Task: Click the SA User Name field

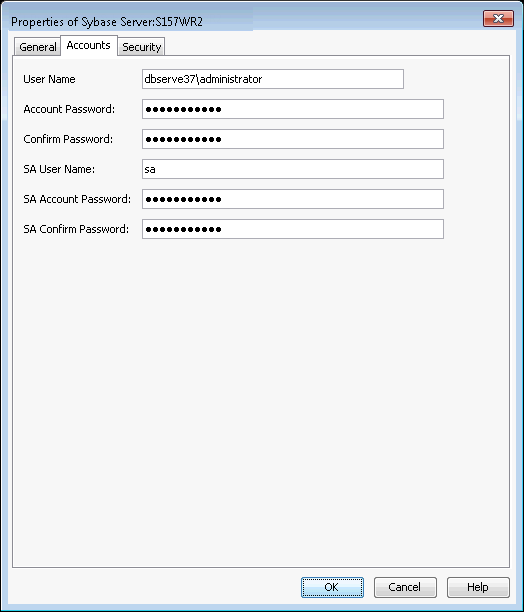Action: click(x=293, y=169)
